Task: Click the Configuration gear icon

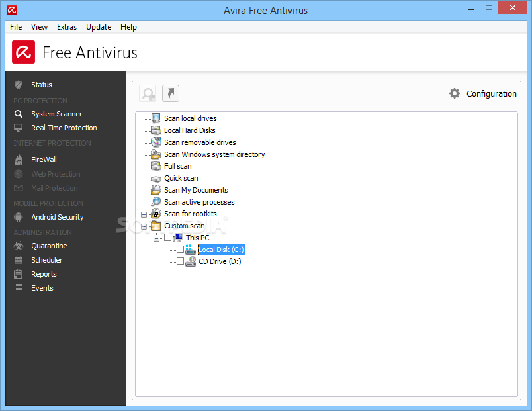Action: pos(455,93)
